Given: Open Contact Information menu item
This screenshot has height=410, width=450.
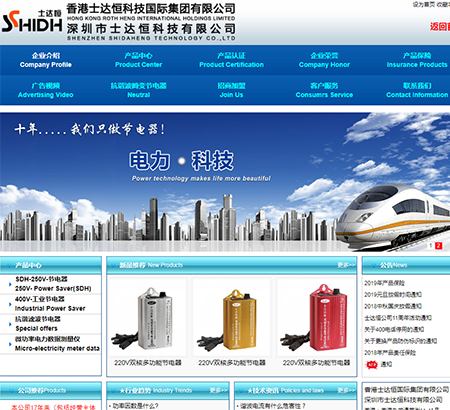Looking at the screenshot, I should [417, 90].
